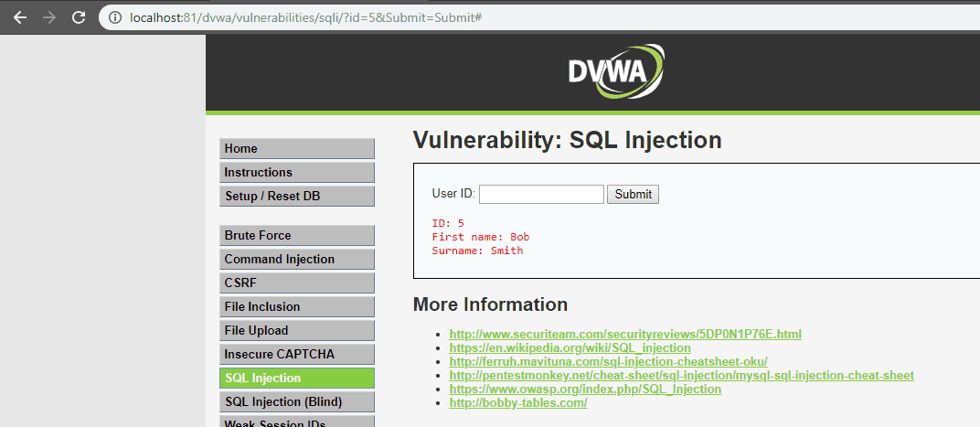Click the site info icon in address bar
The image size is (980, 427).
click(114, 17)
